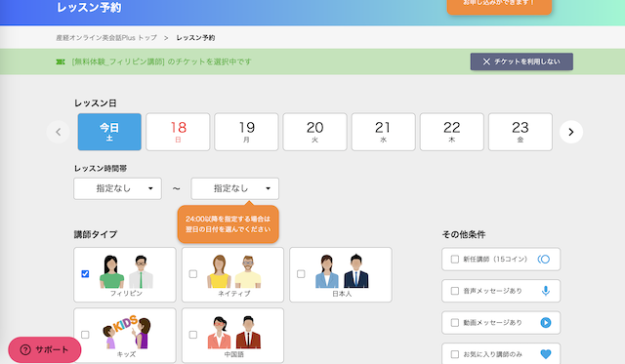Click the previous week arrow button
The width and height of the screenshot is (625, 364).
coord(59,132)
